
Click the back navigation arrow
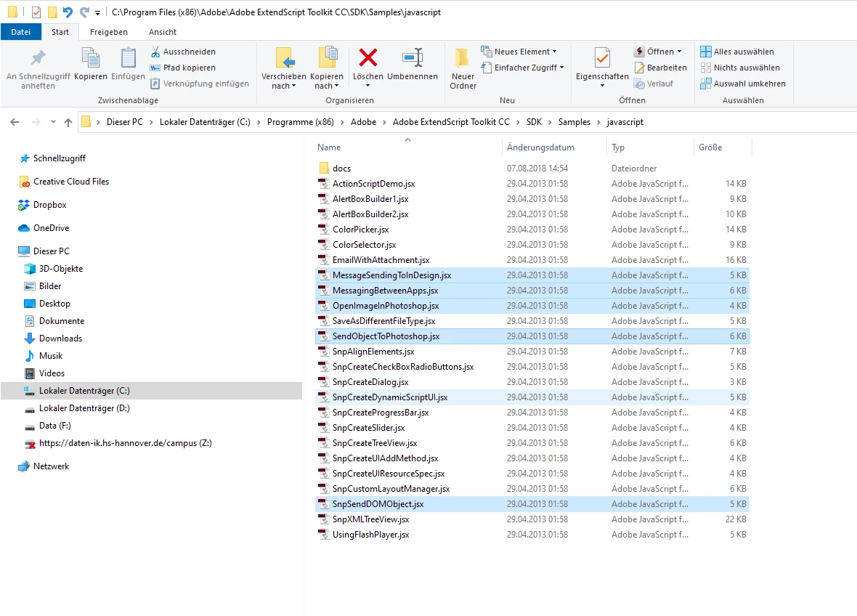[x=15, y=122]
